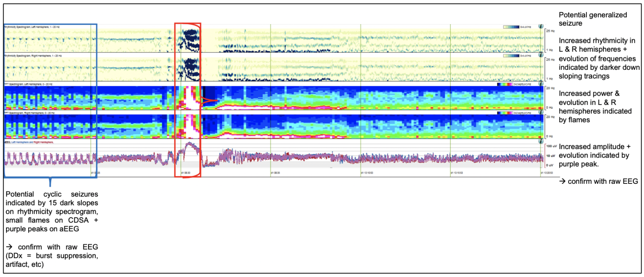644x277 pixels.
Task: Jump to the d1 13:15:53 time marker
Action: (x=456, y=173)
